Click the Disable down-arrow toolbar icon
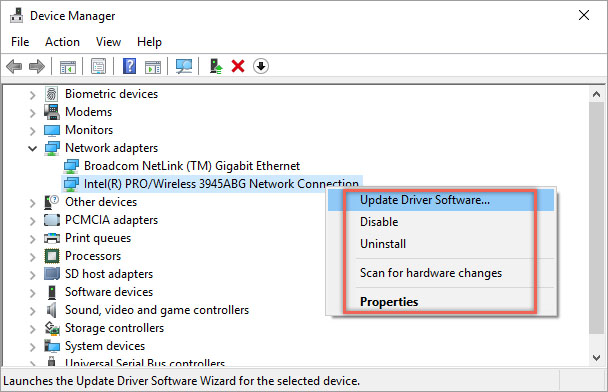Screen dimensions: 608x392 [261, 66]
